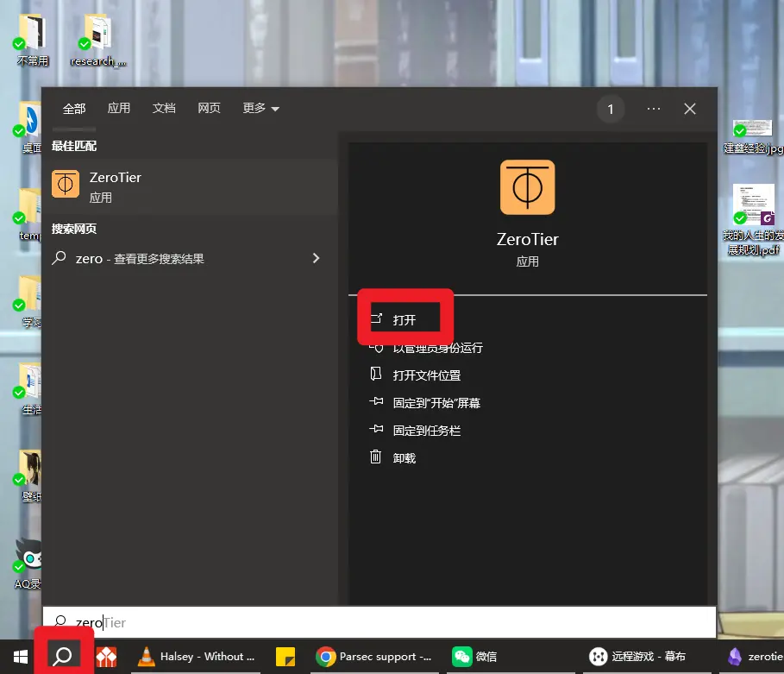Expand the zero web search result chevron
The image size is (784, 674).
[316, 258]
